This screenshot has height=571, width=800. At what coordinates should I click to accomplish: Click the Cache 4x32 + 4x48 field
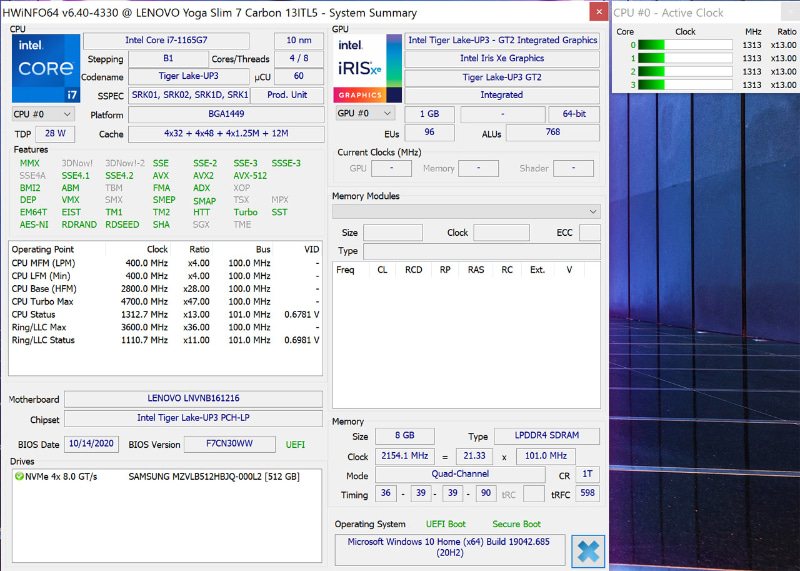[226, 134]
